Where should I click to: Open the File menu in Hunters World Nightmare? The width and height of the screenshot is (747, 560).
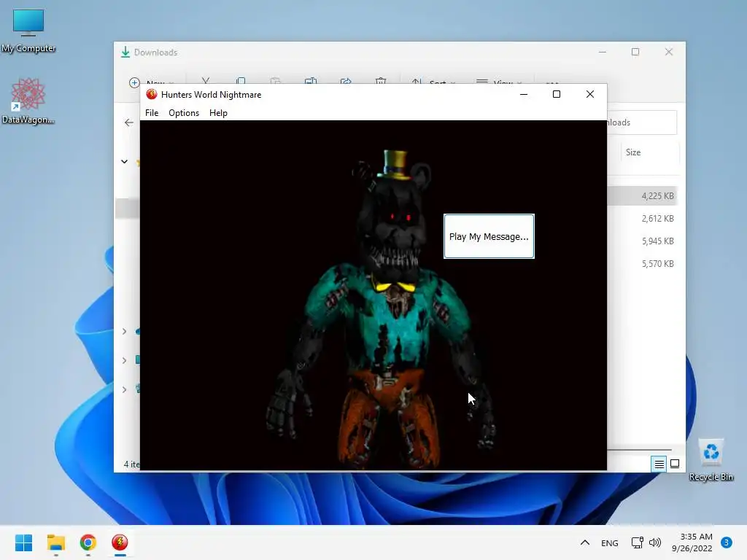click(x=152, y=113)
